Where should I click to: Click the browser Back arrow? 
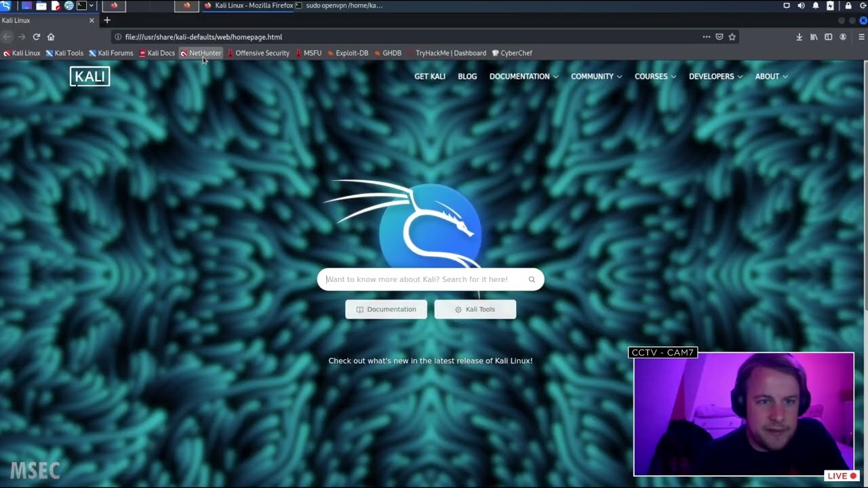[7, 37]
